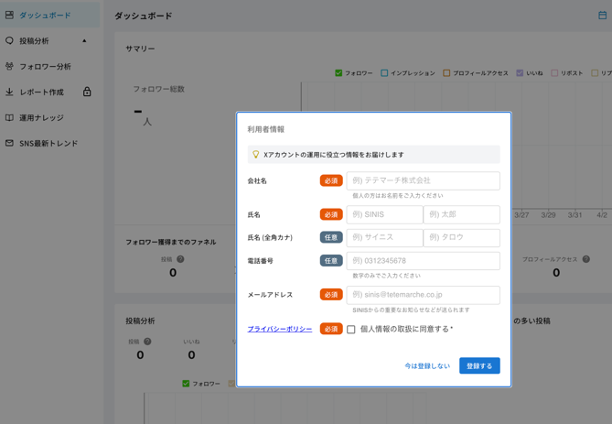Click help icon next to プロフィールアクセス
The image size is (612, 424).
click(586, 259)
